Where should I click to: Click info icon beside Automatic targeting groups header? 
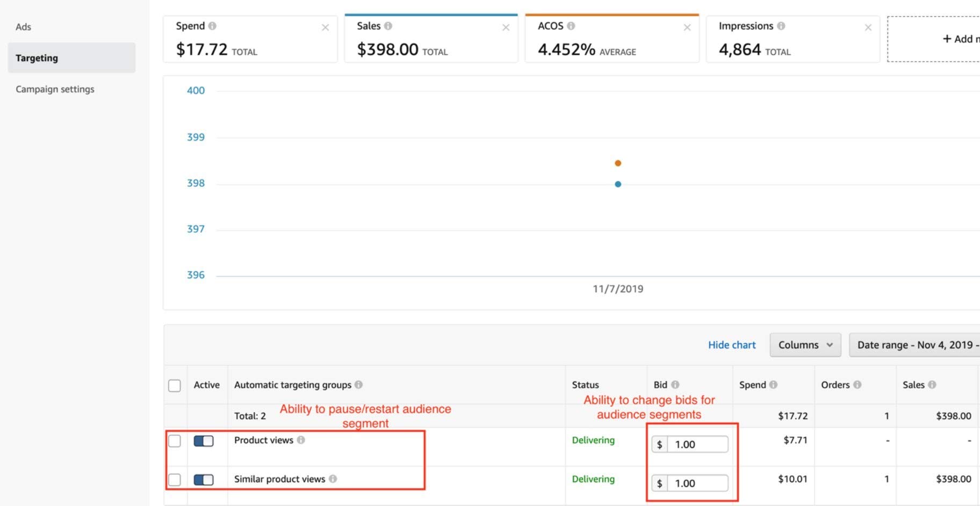coord(358,385)
